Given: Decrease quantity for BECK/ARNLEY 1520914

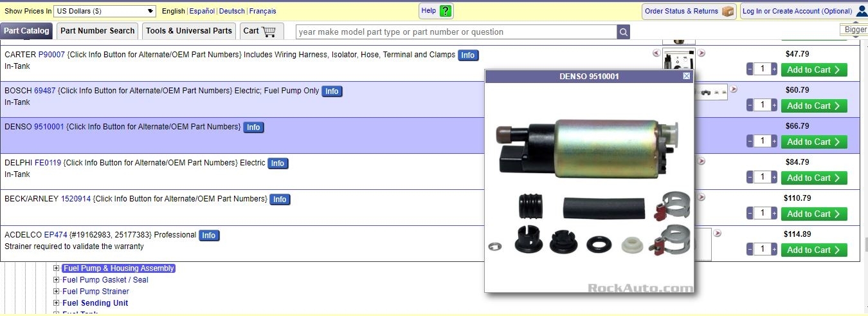Looking at the screenshot, I should tap(750, 214).
